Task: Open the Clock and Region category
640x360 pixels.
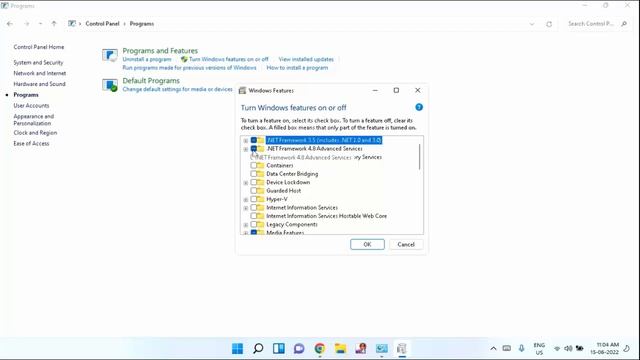Action: (x=35, y=133)
